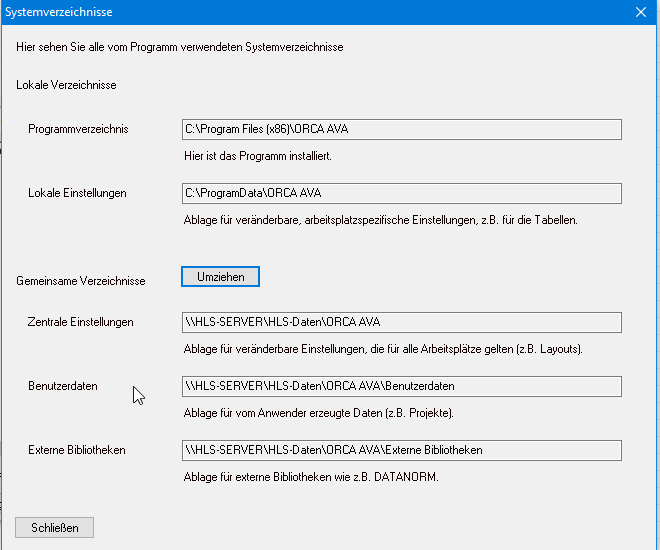This screenshot has width=660, height=550.
Task: Click the DATANORM description text
Action: pos(311,477)
